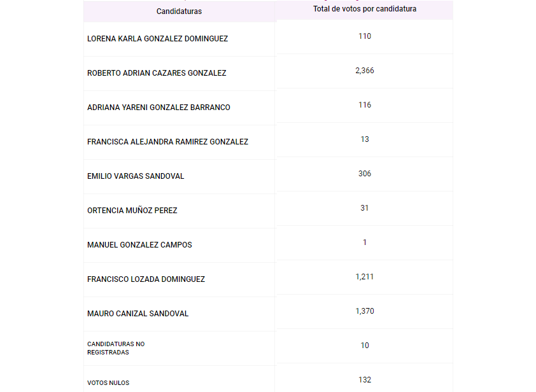Select FRANCISCO LOZADA DOMINGUEZ entry
This screenshot has height=392, width=536.
[x=146, y=279]
